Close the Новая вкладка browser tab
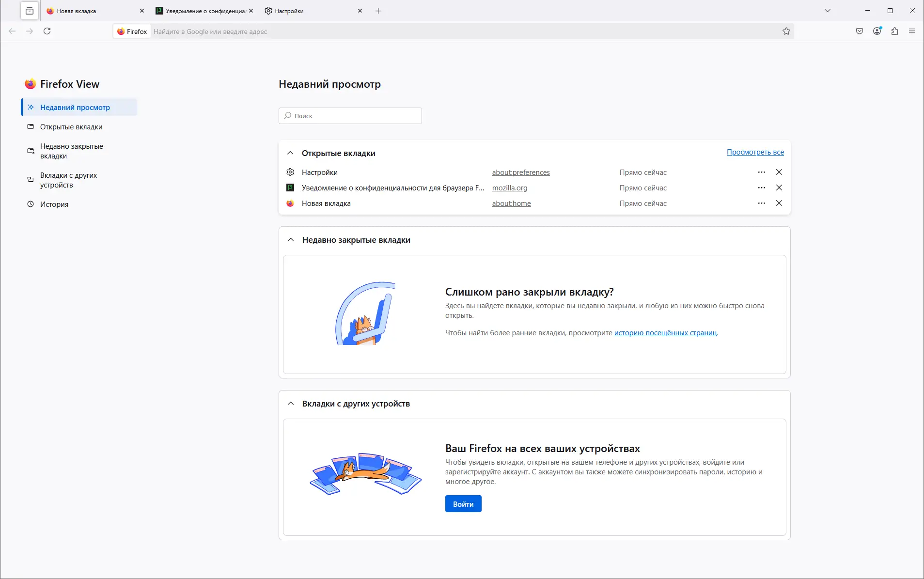The height and width of the screenshot is (579, 924). click(142, 11)
